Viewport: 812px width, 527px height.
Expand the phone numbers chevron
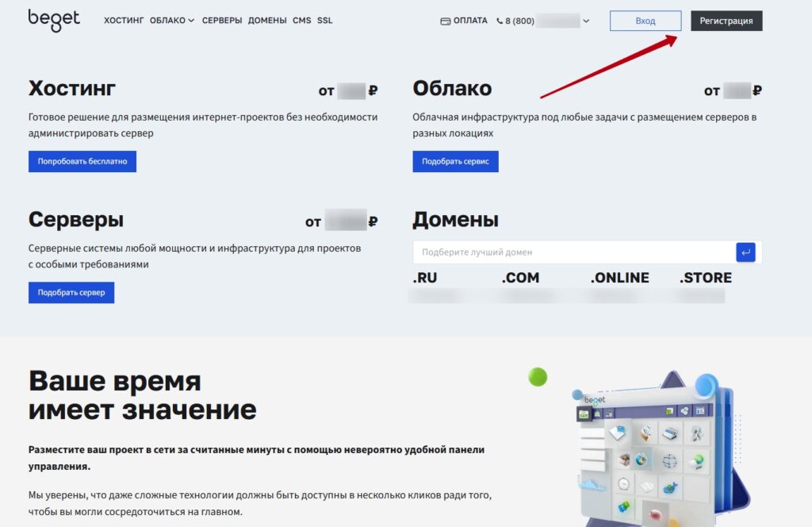pos(586,21)
